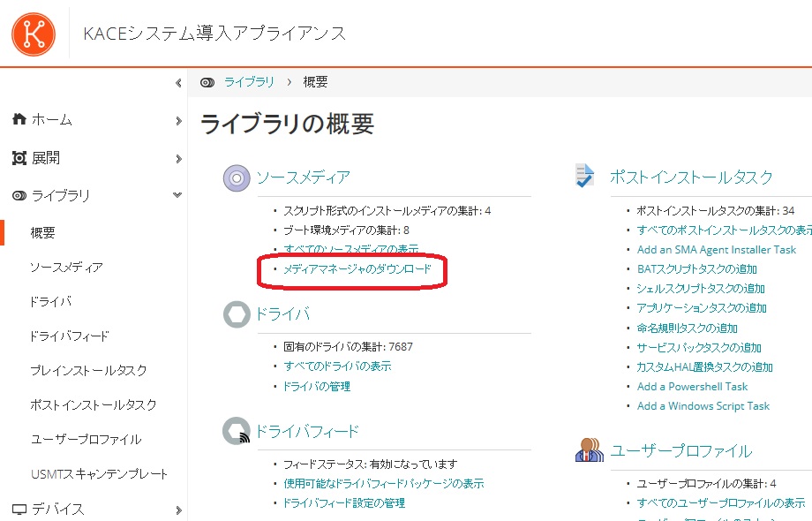This screenshot has height=521, width=812.
Task: Click the ポストインストールタスクの集計: 34 text
Action: (x=716, y=211)
